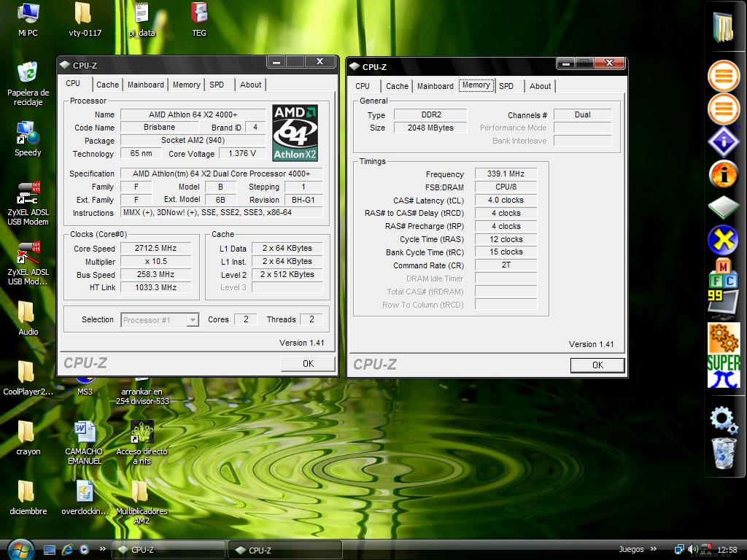Open the diciembbre folder
Image resolution: width=747 pixels, height=560 pixels.
[28, 497]
